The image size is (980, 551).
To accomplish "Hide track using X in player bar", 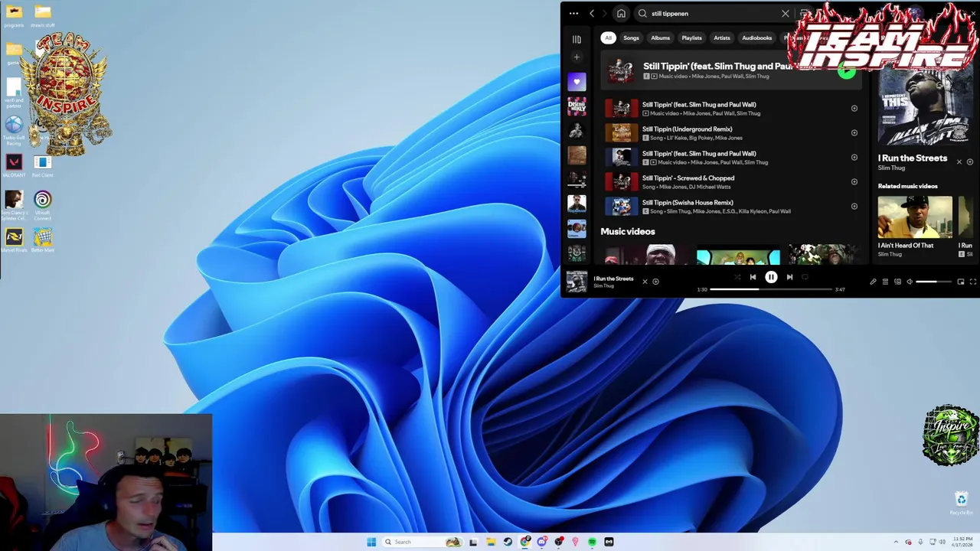I will pyautogui.click(x=645, y=282).
